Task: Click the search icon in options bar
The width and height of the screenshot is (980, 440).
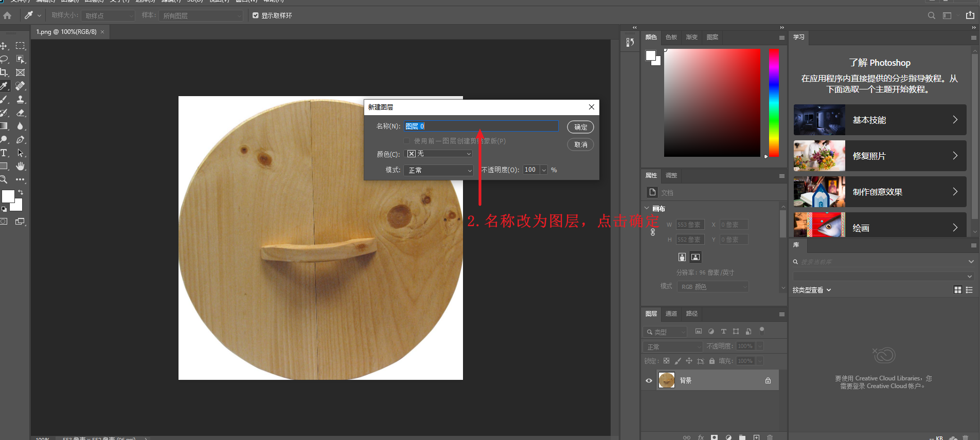Action: coord(931,15)
